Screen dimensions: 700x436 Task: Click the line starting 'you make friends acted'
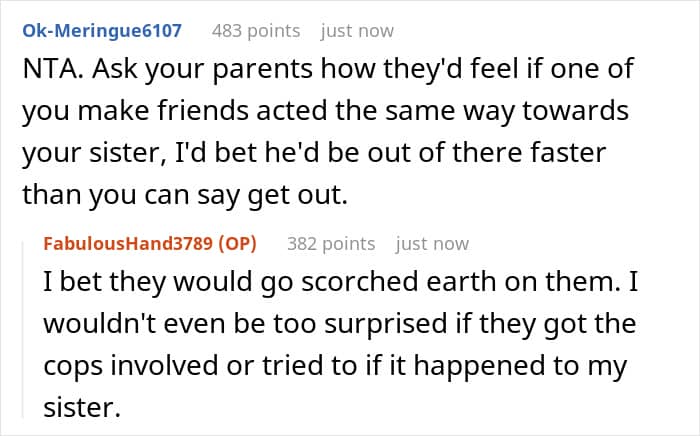(x=324, y=112)
